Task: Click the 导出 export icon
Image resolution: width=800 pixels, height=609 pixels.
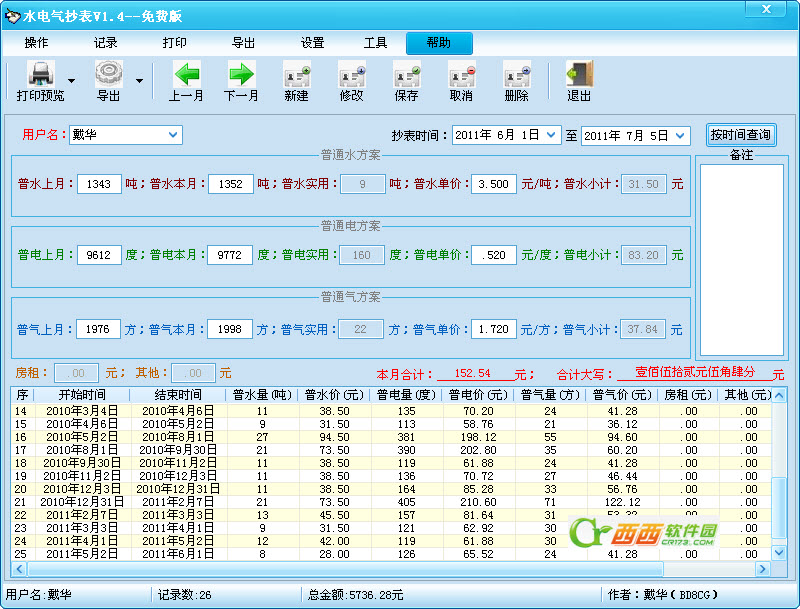Action: (108, 74)
